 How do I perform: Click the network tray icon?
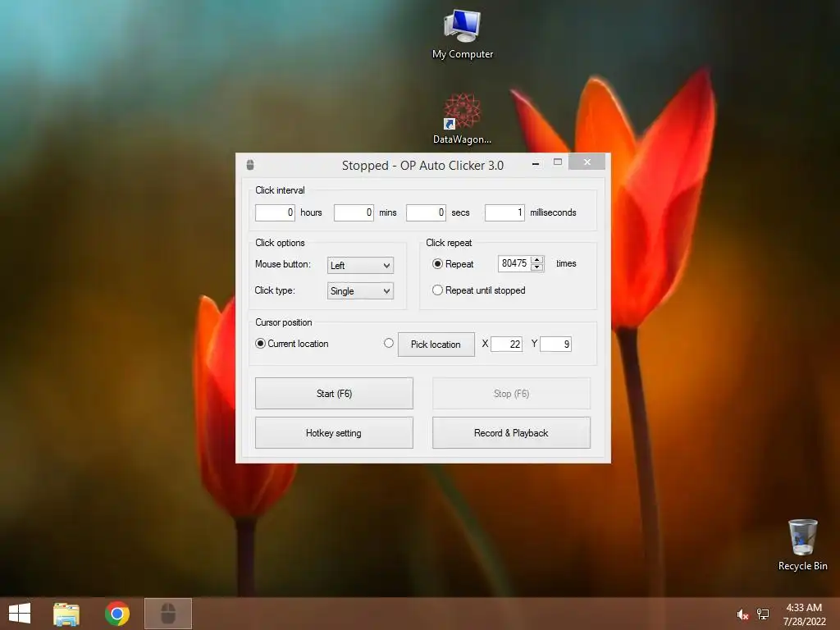(763, 614)
